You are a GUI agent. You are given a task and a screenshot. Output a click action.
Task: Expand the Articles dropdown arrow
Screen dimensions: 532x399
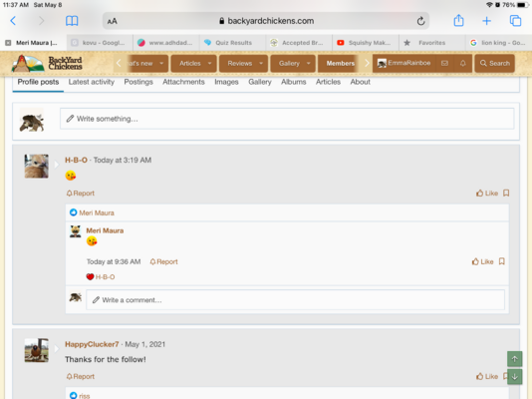pyautogui.click(x=209, y=63)
